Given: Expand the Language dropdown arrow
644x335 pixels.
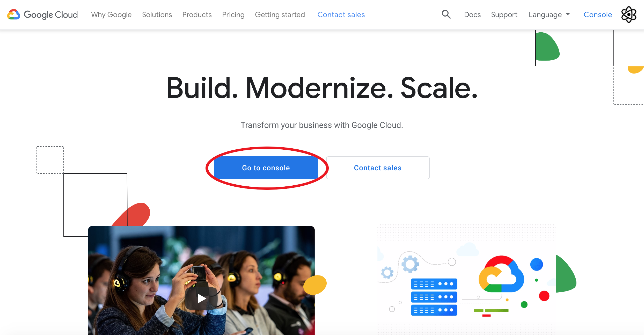Looking at the screenshot, I should [568, 14].
